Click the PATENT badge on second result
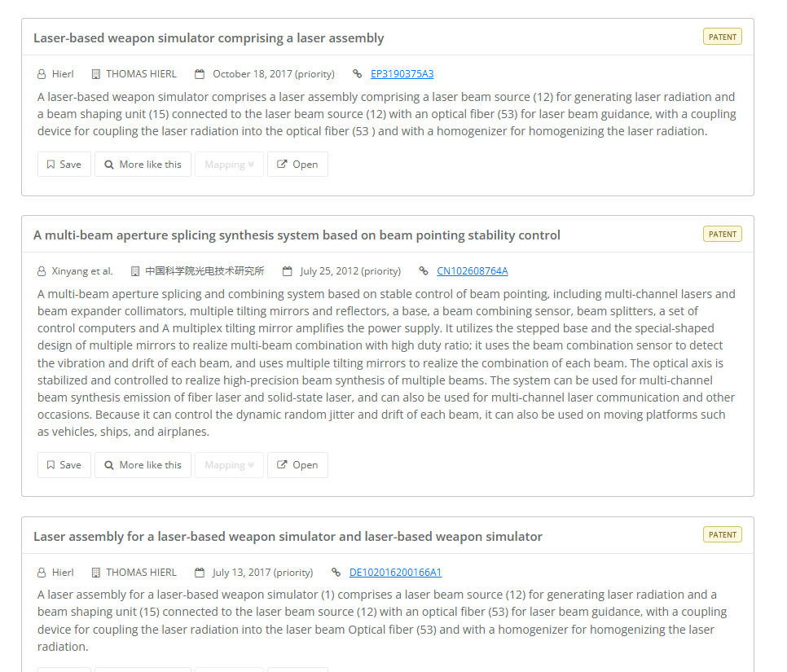Viewport: 787px width, 672px height. tap(723, 234)
